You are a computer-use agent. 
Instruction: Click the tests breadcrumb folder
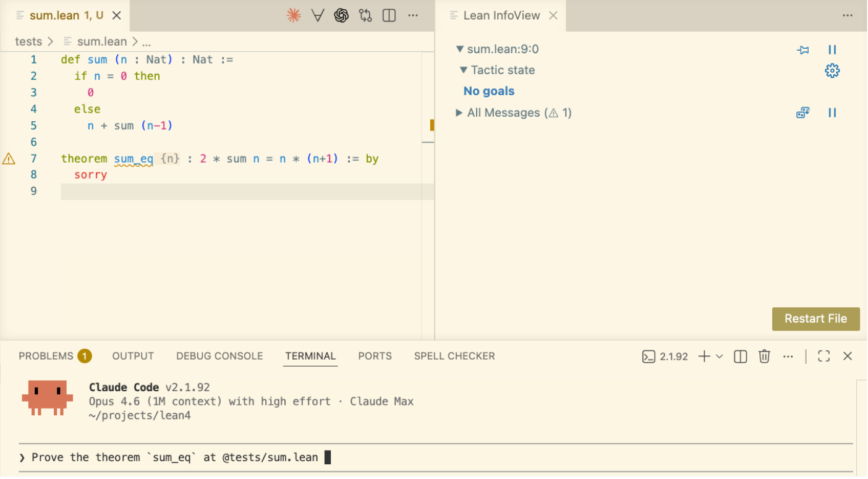point(28,41)
